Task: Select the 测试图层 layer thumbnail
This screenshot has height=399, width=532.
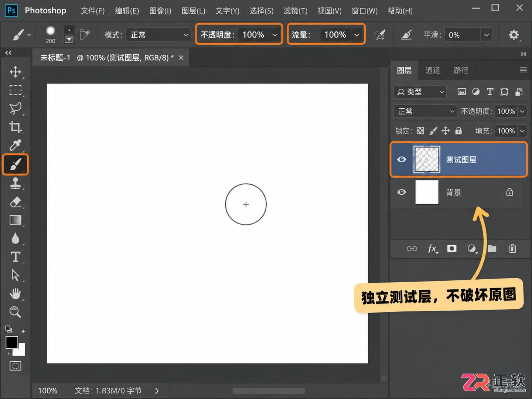Action: [x=427, y=159]
